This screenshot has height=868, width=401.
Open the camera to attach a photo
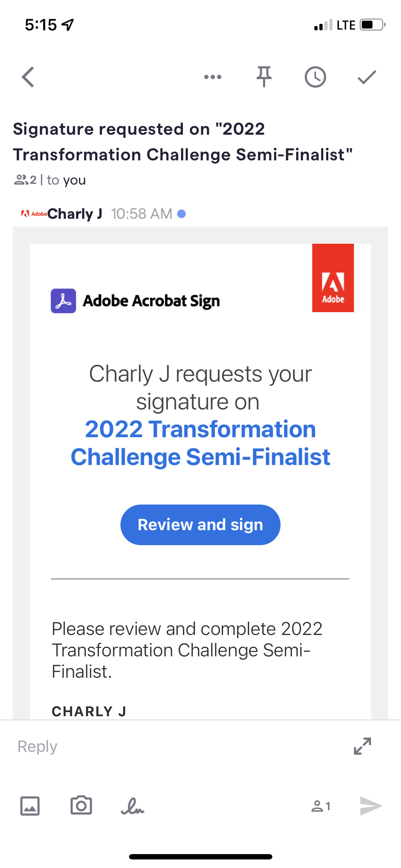pyautogui.click(x=81, y=806)
